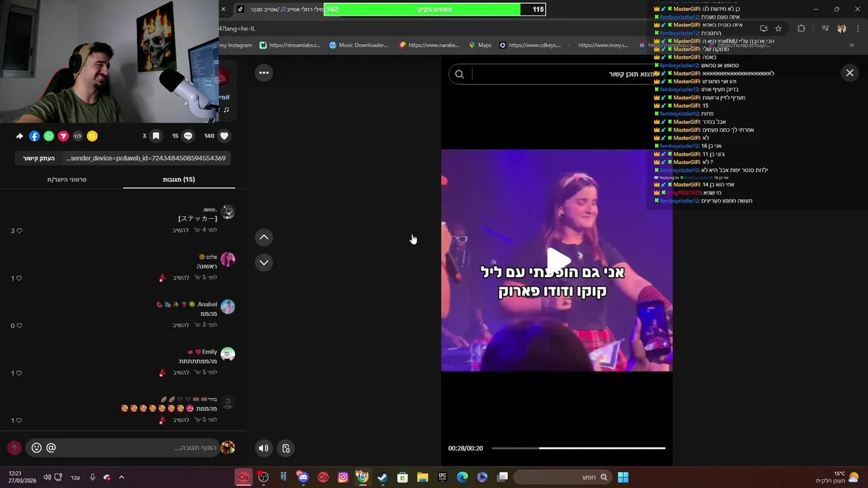
Task: Share to Facebook
Action: click(34, 136)
